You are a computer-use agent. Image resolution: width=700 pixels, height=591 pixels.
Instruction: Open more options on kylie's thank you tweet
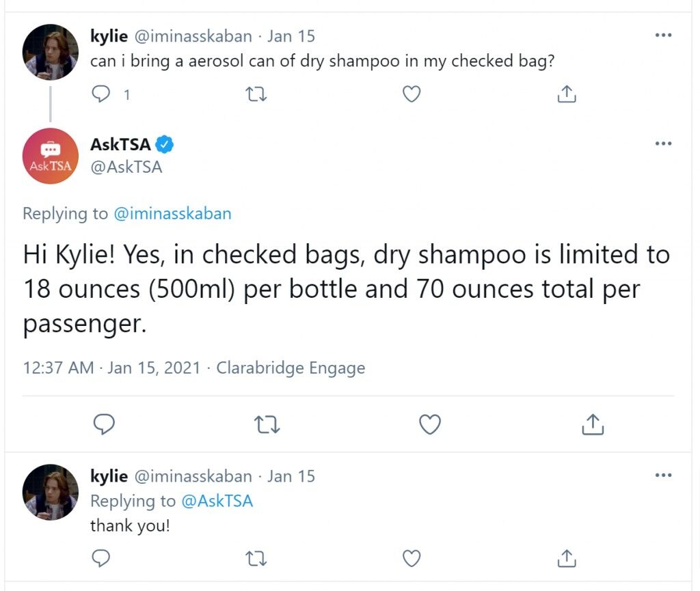point(663,475)
